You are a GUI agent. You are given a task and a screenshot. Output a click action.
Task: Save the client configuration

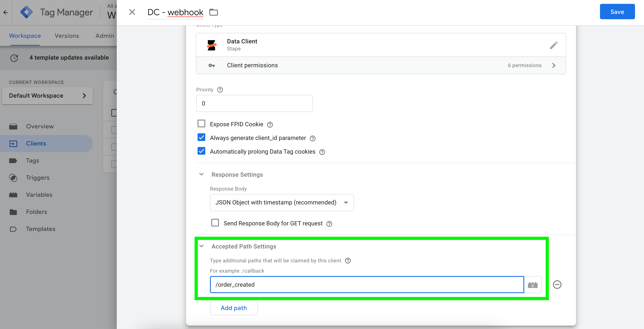click(x=617, y=12)
